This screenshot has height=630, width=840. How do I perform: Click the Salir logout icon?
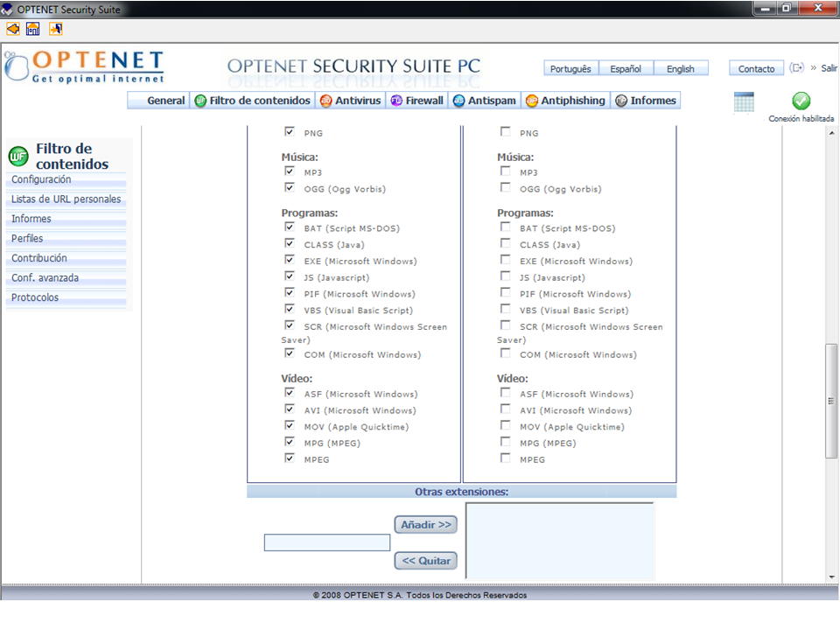tap(796, 68)
